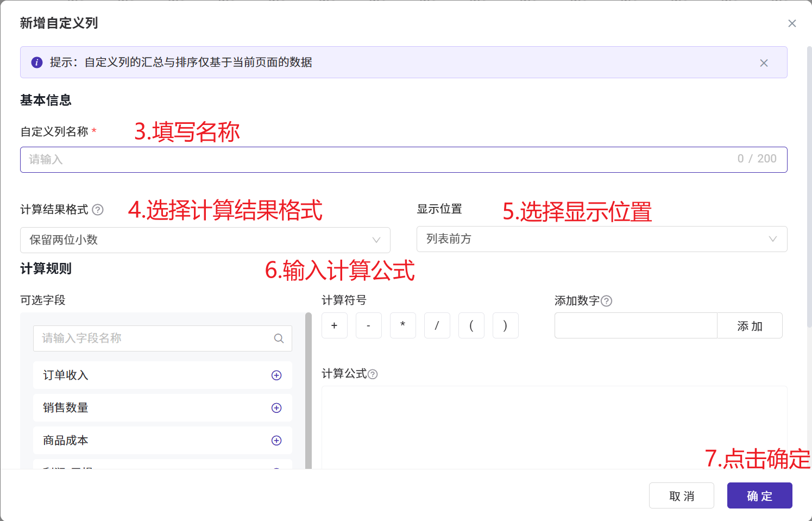Insert the plus operator symbol
The image size is (812, 521).
tap(334, 325)
